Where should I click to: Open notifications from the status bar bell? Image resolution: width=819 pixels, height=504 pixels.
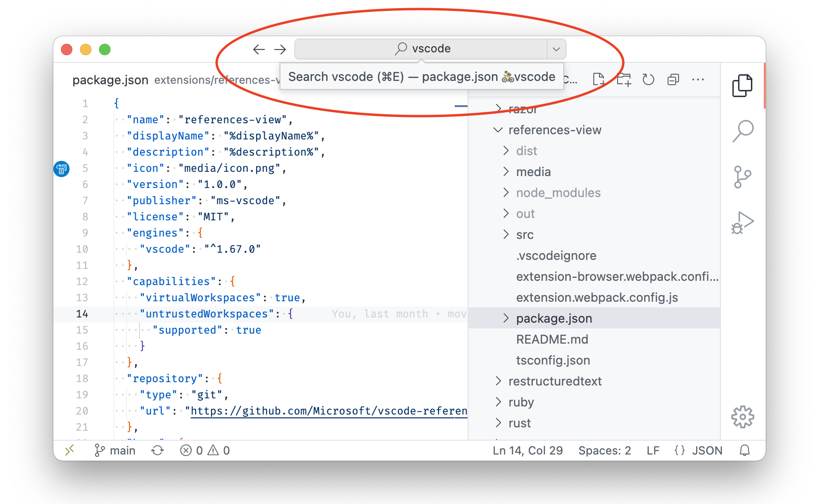[x=745, y=450]
